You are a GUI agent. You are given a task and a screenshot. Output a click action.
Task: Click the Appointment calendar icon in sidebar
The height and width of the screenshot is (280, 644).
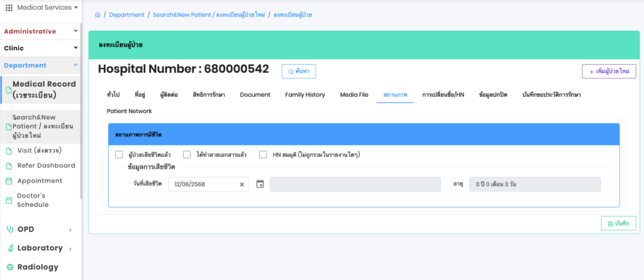point(9,181)
